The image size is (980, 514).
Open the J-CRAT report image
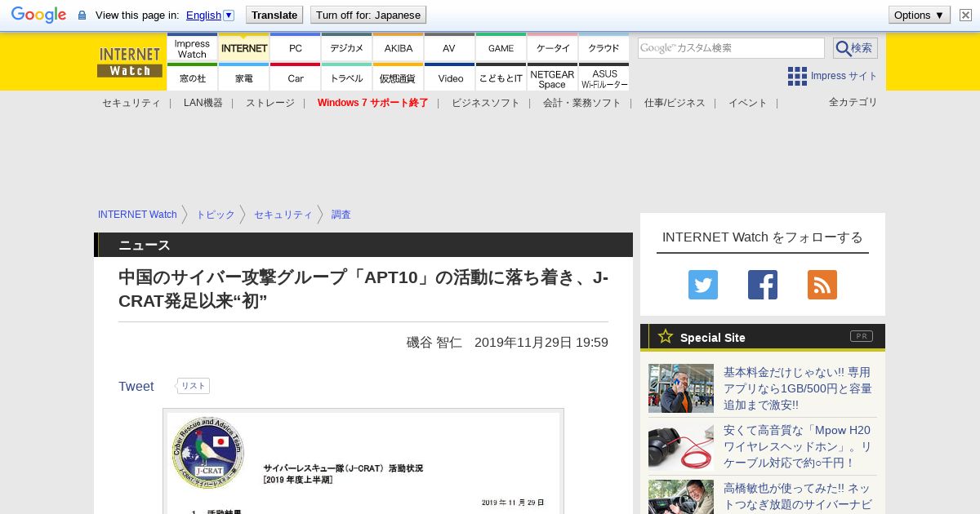pyautogui.click(x=363, y=462)
